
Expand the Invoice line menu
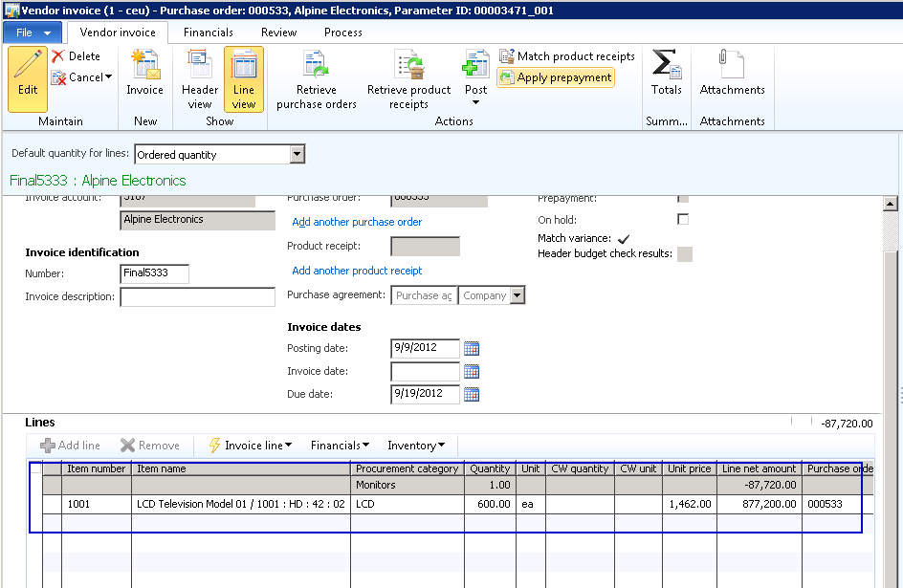pos(289,446)
